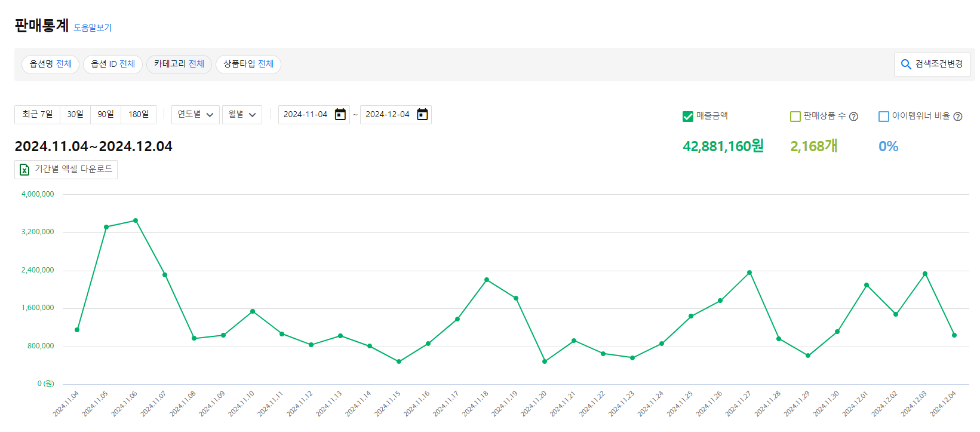Open the end date calendar icon
Image resolution: width=980 pixels, height=432 pixels.
(422, 115)
